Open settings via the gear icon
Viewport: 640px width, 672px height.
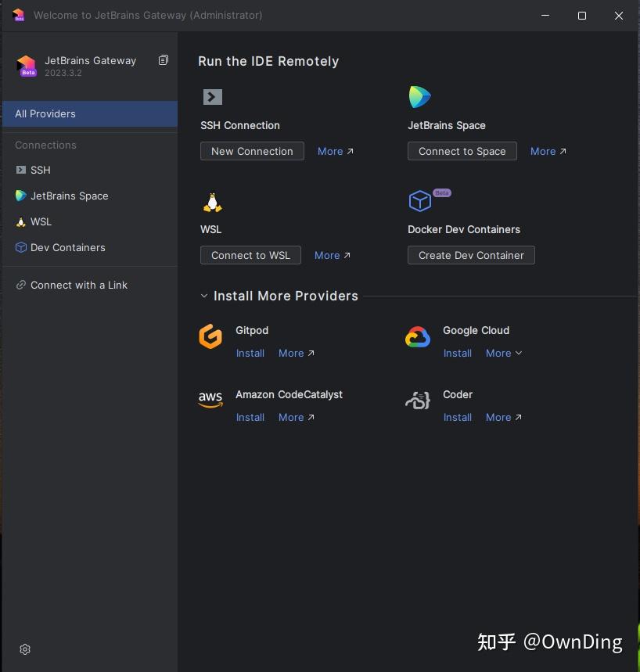pos(25,649)
